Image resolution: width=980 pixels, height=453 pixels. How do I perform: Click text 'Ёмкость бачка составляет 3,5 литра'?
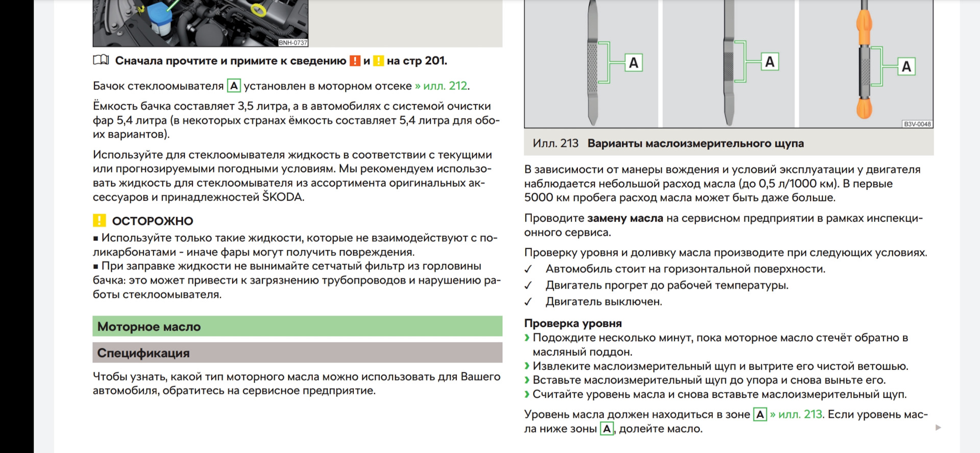coord(191,106)
